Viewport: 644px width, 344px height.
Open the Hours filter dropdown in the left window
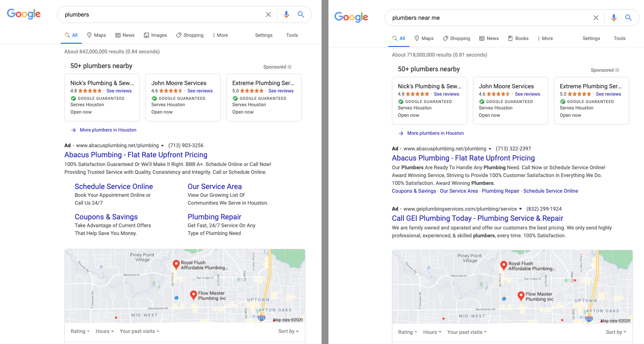(x=104, y=331)
